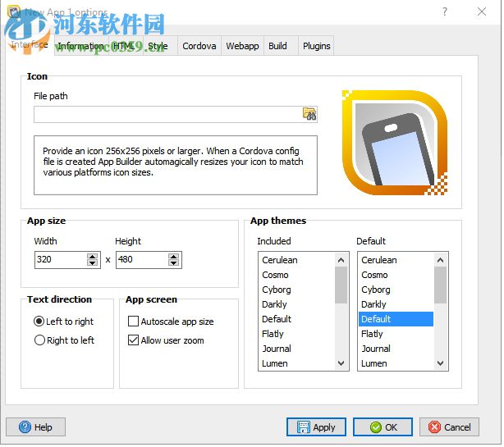Increase the Width value with up arrow

[x=93, y=256]
